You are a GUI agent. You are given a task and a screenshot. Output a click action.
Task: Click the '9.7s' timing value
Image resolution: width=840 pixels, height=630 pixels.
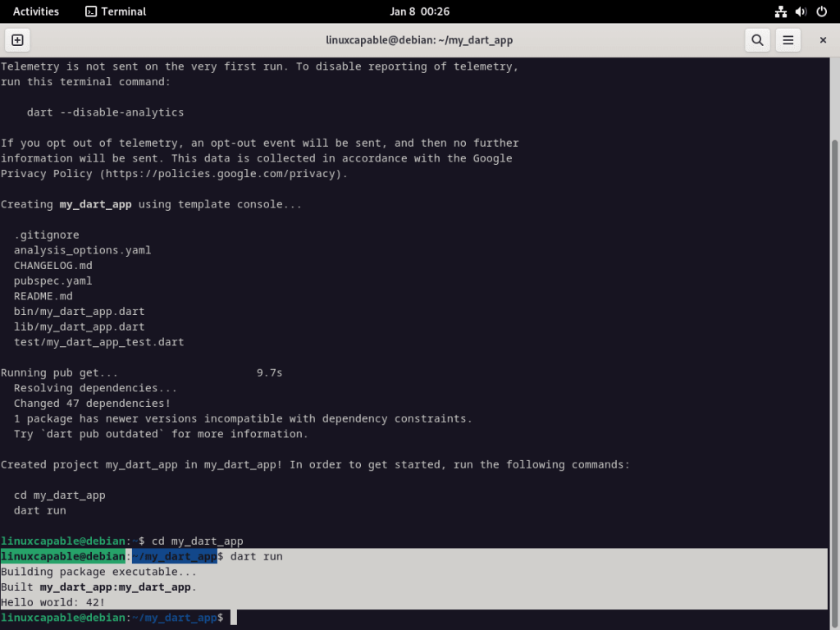pos(269,372)
